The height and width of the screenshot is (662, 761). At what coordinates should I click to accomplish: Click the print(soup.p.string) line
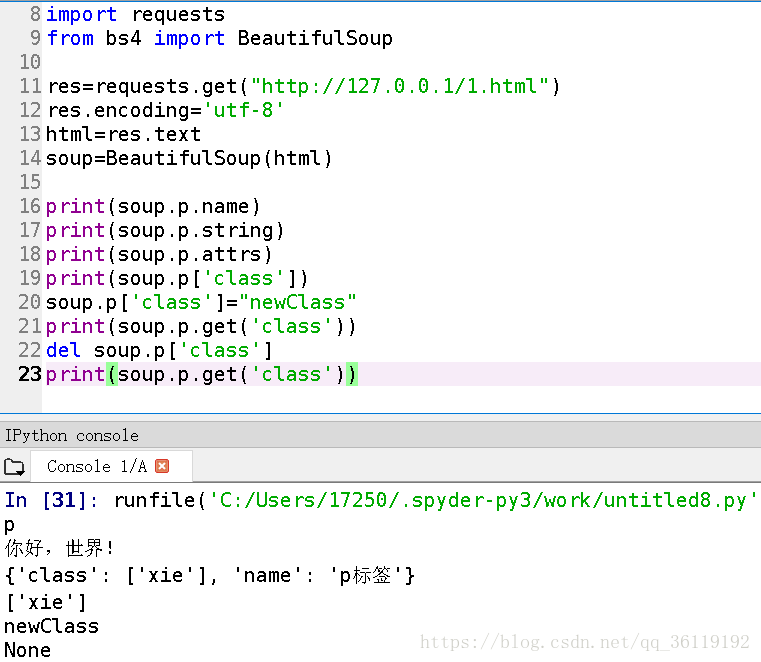165,230
